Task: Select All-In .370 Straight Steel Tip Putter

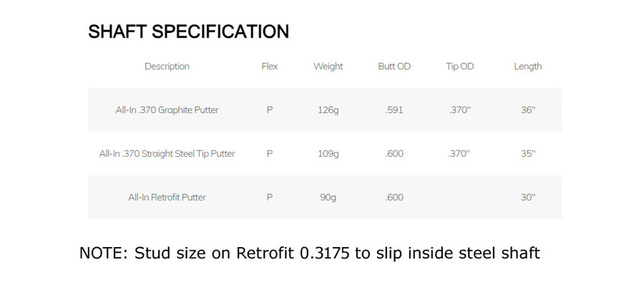Action: point(167,154)
